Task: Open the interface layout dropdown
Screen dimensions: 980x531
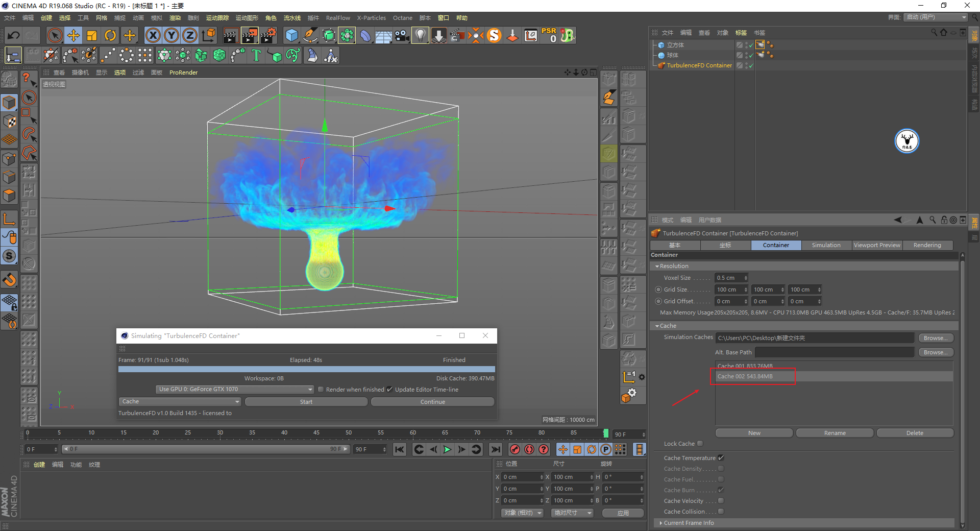Action: coord(936,17)
